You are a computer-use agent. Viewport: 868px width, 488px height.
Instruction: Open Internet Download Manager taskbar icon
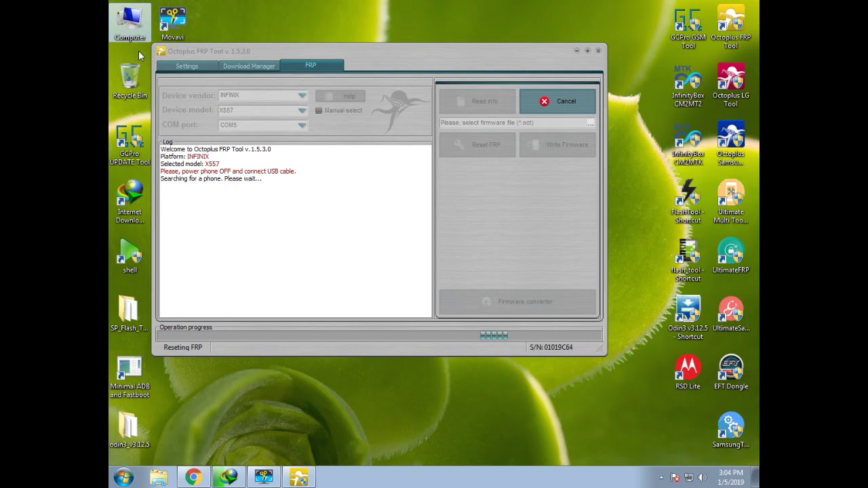coord(229,477)
